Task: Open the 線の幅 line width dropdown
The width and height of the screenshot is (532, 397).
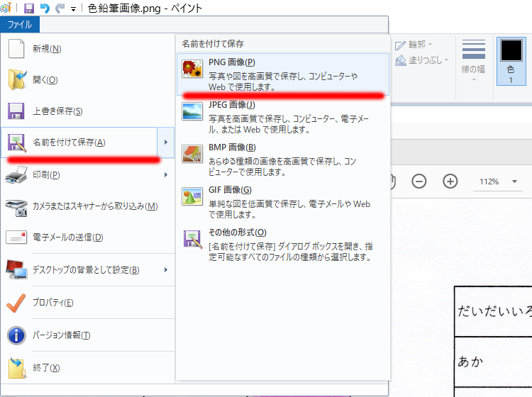Action: pyautogui.click(x=473, y=60)
